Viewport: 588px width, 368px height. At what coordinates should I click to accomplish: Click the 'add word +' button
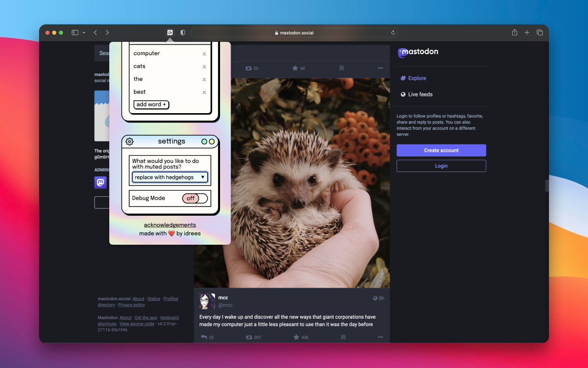point(151,104)
